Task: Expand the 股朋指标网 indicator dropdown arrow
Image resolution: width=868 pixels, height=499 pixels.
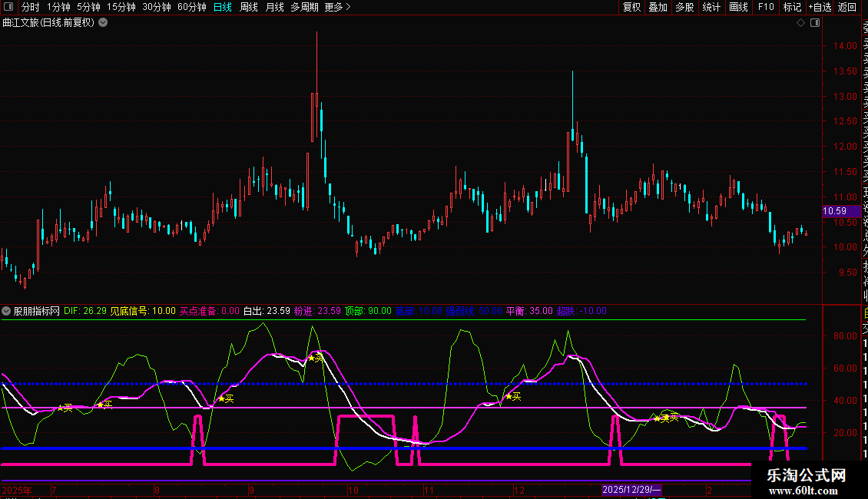Action: coord(6,311)
